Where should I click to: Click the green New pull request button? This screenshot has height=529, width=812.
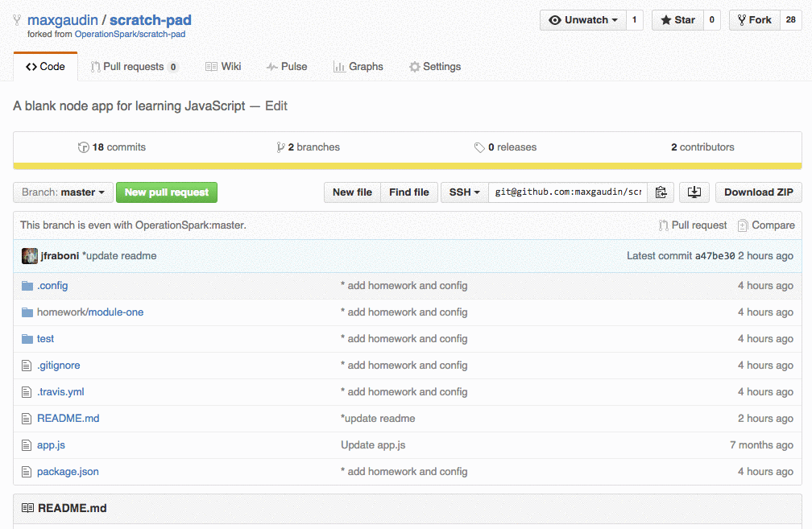tap(167, 192)
